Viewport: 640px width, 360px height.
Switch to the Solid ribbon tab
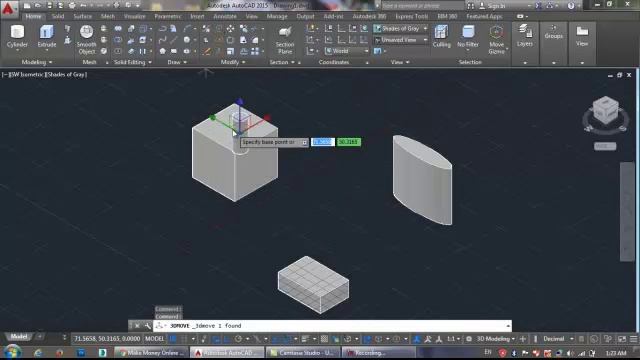coord(58,16)
